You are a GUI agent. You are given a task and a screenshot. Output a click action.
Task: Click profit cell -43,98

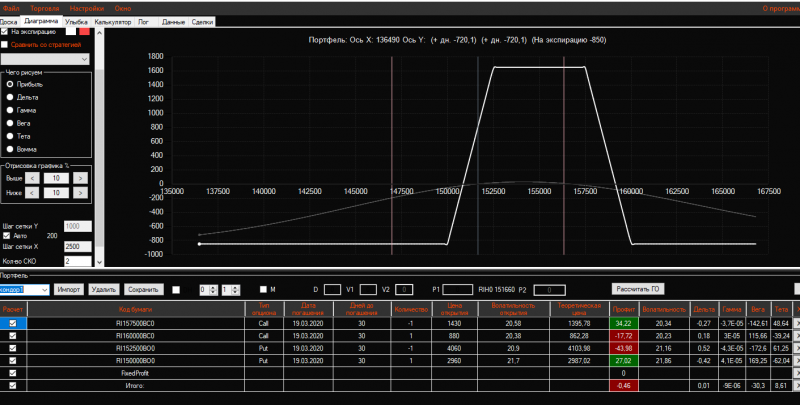623,348
